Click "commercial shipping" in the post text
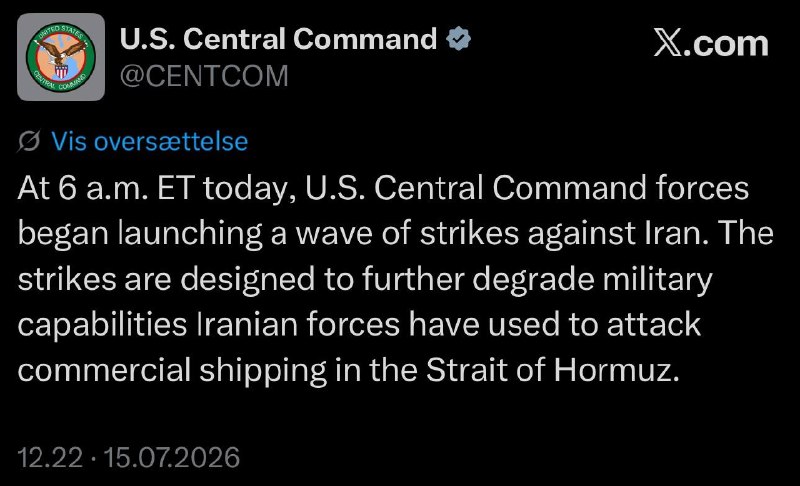 coord(172,371)
